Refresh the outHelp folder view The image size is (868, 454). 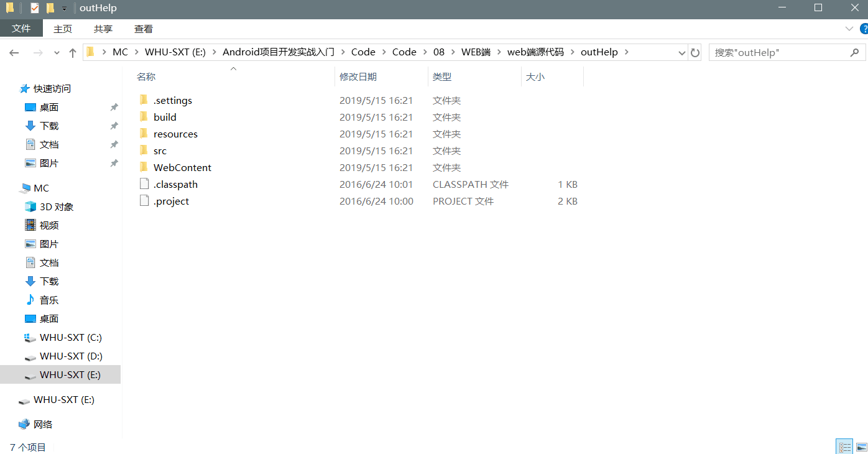click(695, 53)
